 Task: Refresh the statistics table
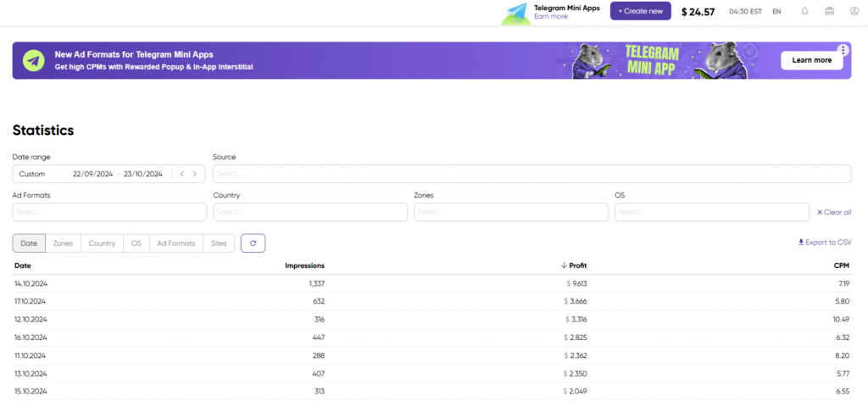point(253,243)
